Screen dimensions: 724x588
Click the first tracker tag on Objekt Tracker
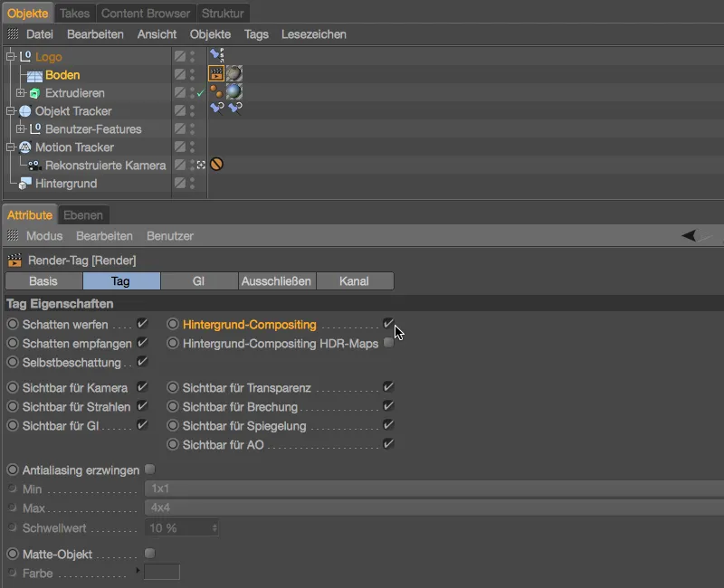click(x=216, y=109)
